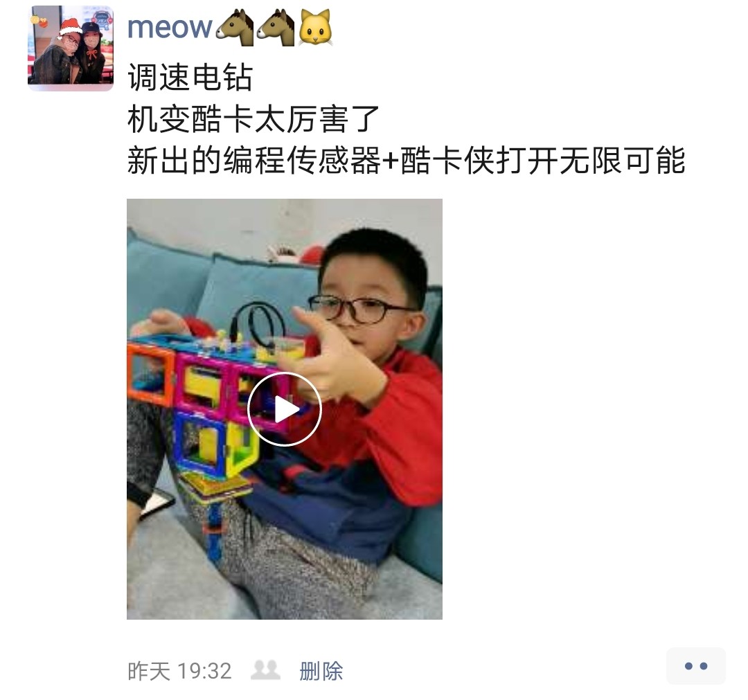
Task: Select the 机变酷卡太厉害了 text line
Action: pyautogui.click(x=253, y=118)
